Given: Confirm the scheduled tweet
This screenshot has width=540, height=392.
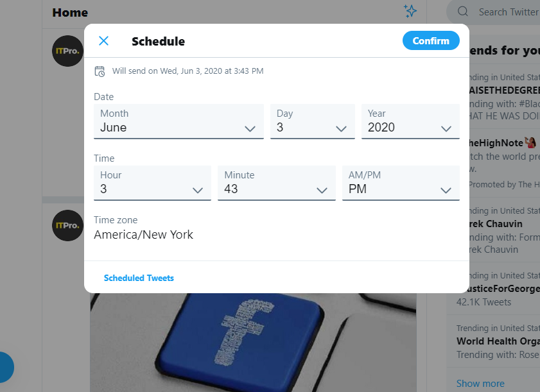Looking at the screenshot, I should click(431, 40).
